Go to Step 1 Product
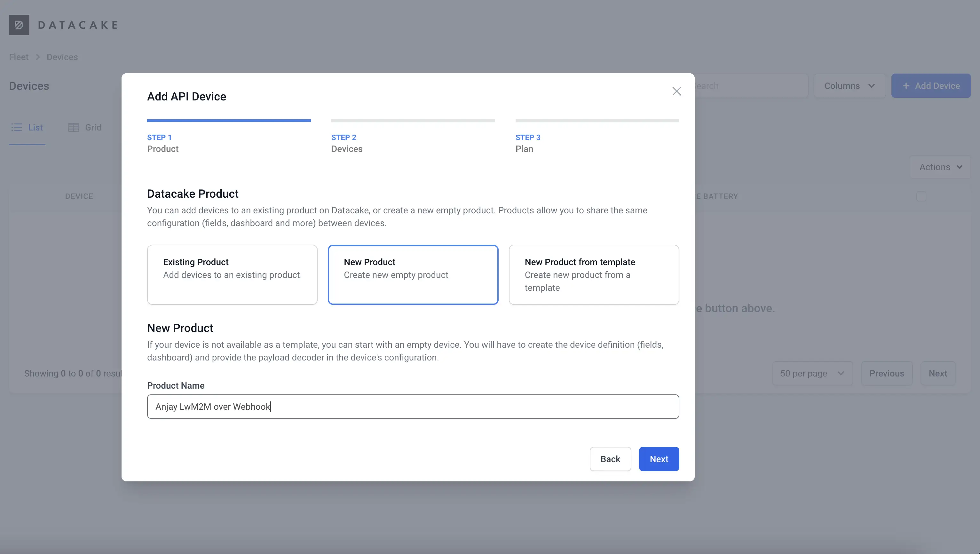Viewport: 980px width, 554px height. [229, 137]
